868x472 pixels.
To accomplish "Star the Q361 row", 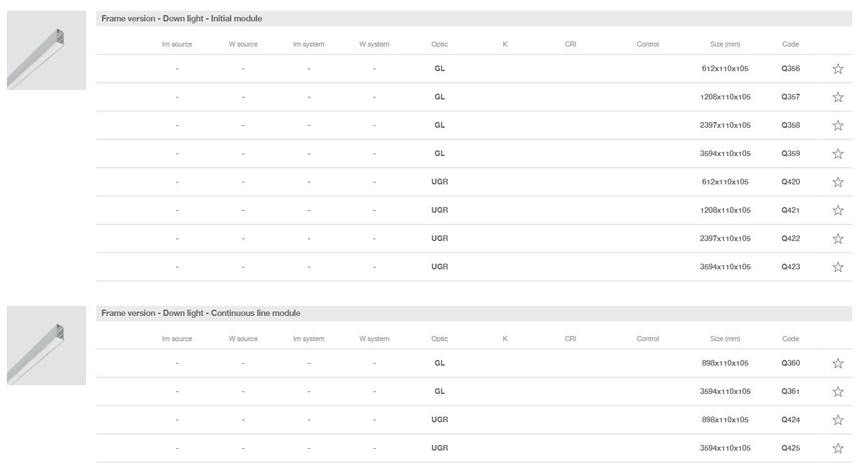I will click(838, 392).
